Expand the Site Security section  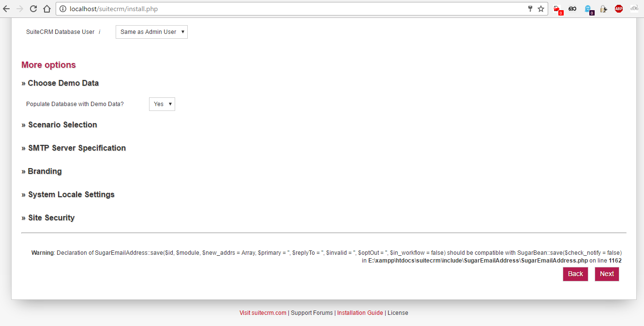(48, 218)
